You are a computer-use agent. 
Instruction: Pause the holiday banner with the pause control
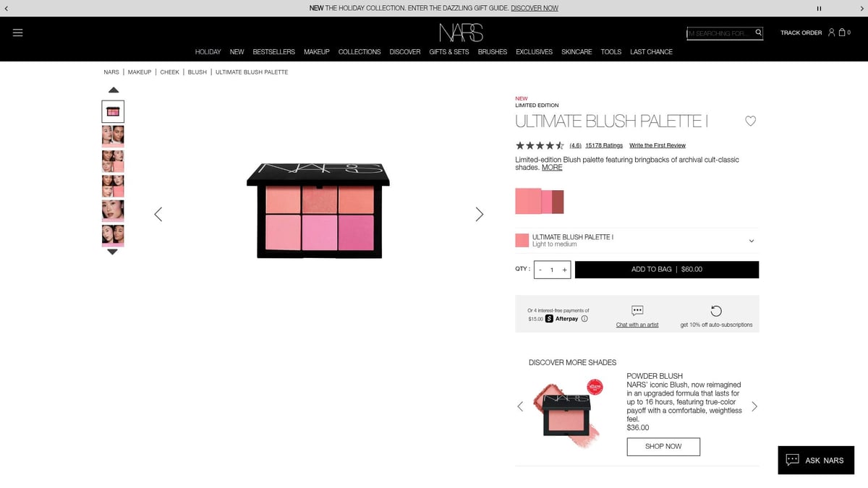click(x=819, y=8)
